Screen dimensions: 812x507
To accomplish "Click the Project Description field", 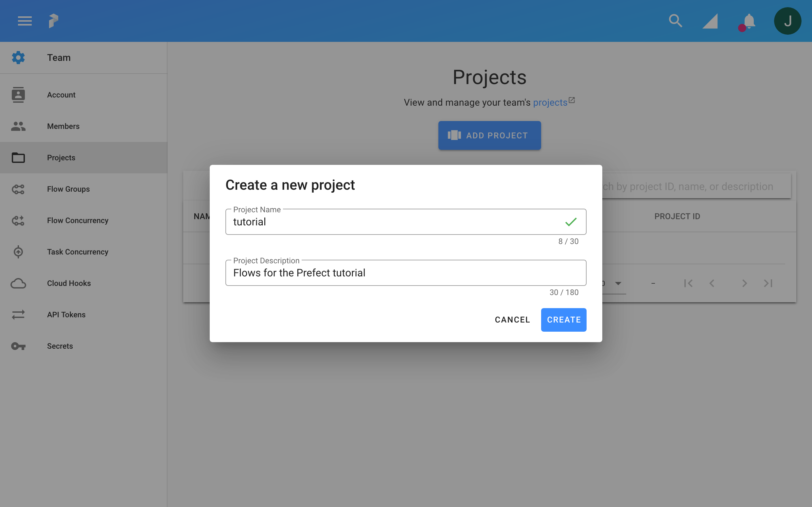I will pos(406,273).
